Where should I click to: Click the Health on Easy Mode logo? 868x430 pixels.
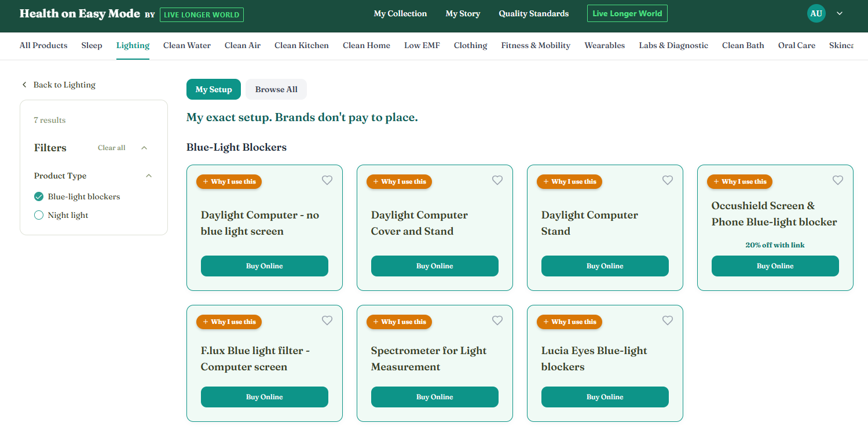(x=80, y=13)
